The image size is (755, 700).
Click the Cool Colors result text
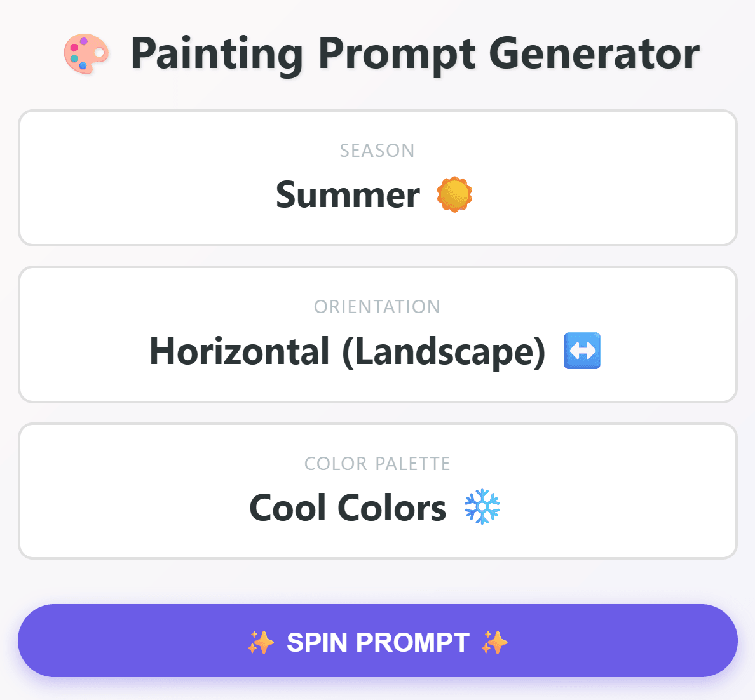348,508
